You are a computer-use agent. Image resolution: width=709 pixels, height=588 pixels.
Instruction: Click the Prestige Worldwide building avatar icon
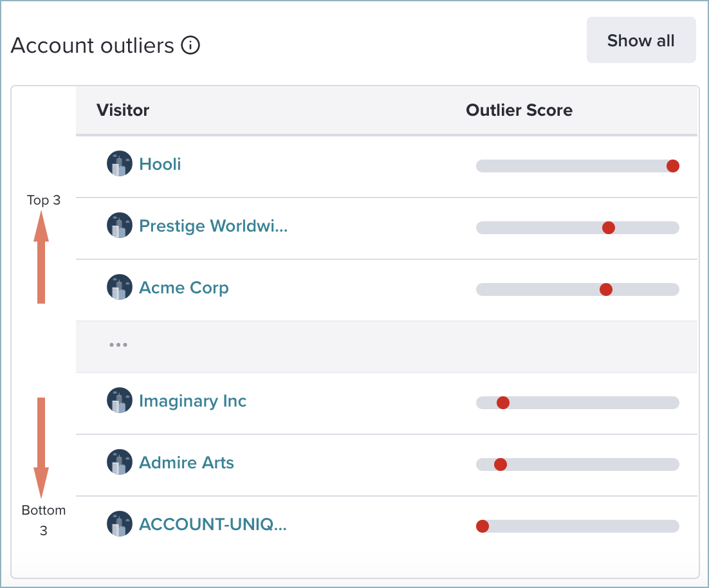(x=120, y=225)
